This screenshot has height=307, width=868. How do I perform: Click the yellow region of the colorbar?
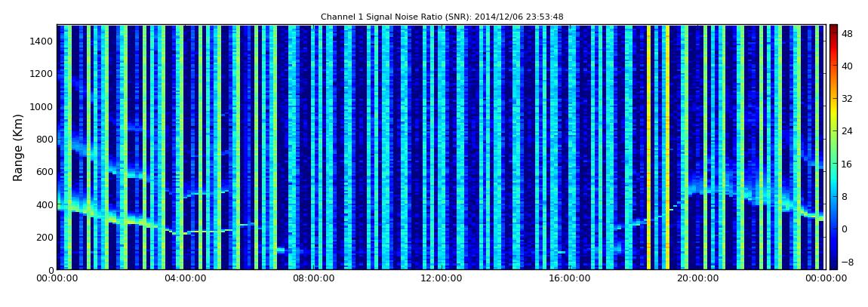pyautogui.click(x=833, y=113)
